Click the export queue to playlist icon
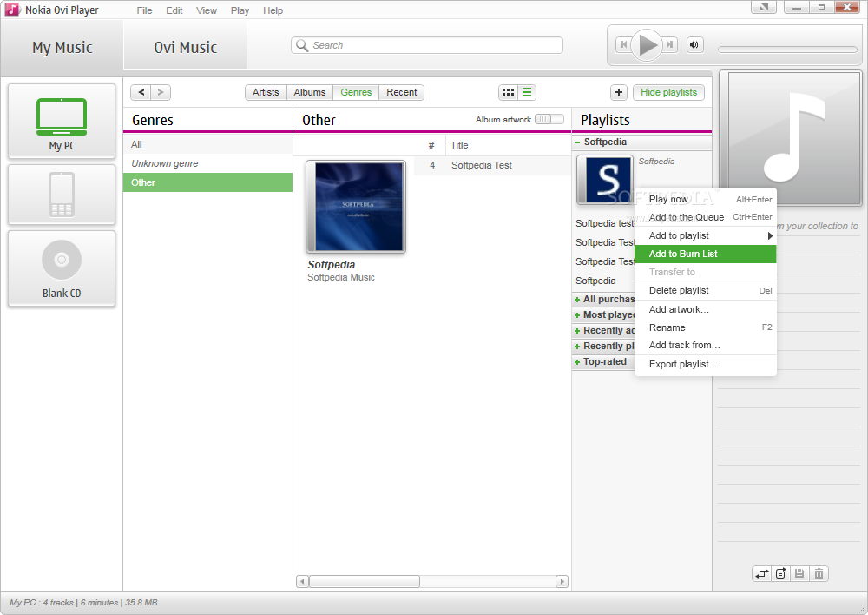Viewport: 868px width, 615px height. [x=780, y=574]
